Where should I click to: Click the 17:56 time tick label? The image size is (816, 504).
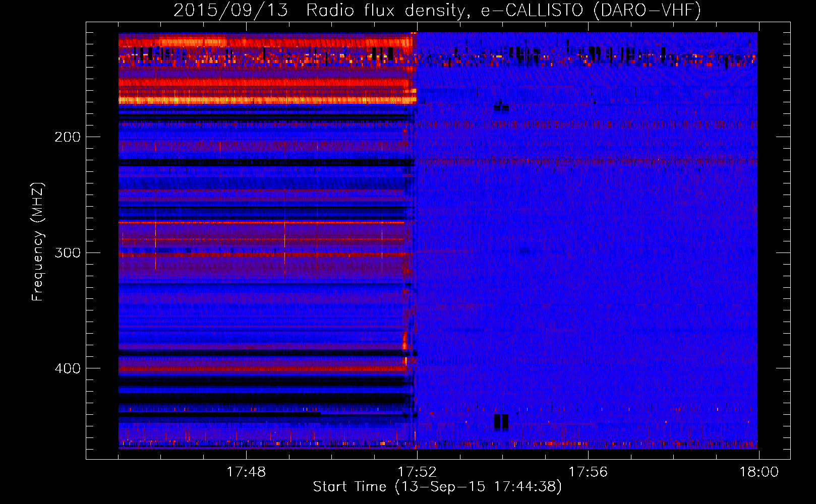(x=588, y=472)
